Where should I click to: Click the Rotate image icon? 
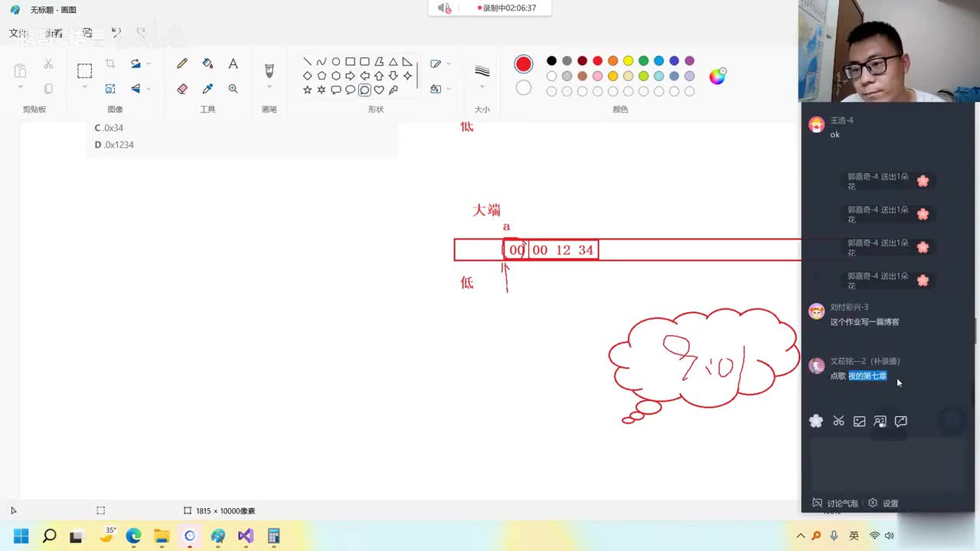tap(136, 64)
